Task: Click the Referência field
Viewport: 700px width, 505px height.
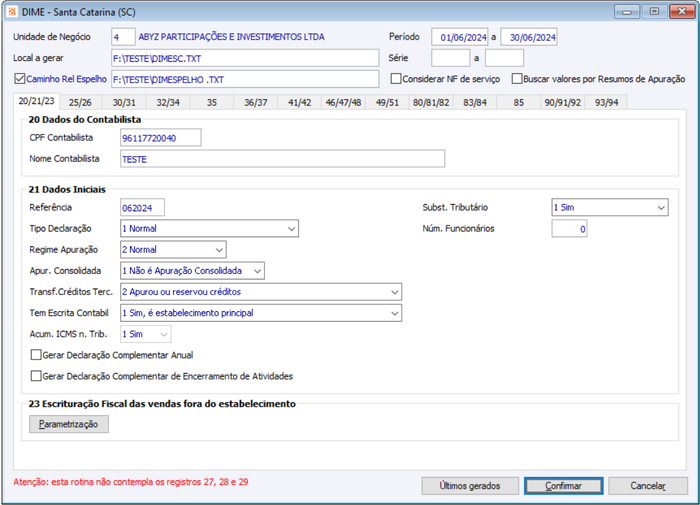Action: tap(142, 208)
